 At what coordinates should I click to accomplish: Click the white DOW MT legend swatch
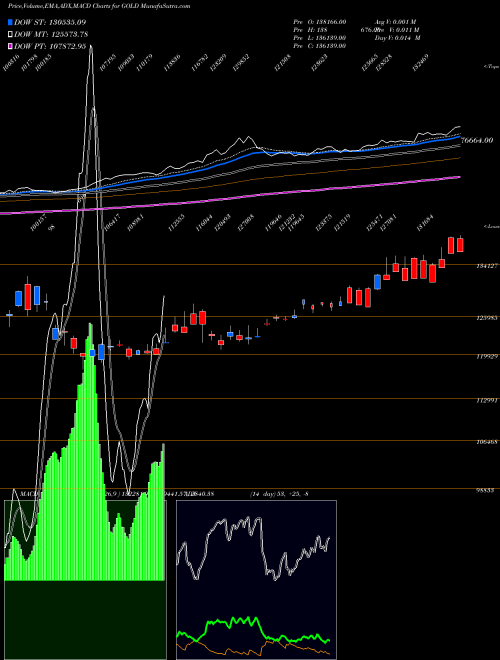[10, 35]
